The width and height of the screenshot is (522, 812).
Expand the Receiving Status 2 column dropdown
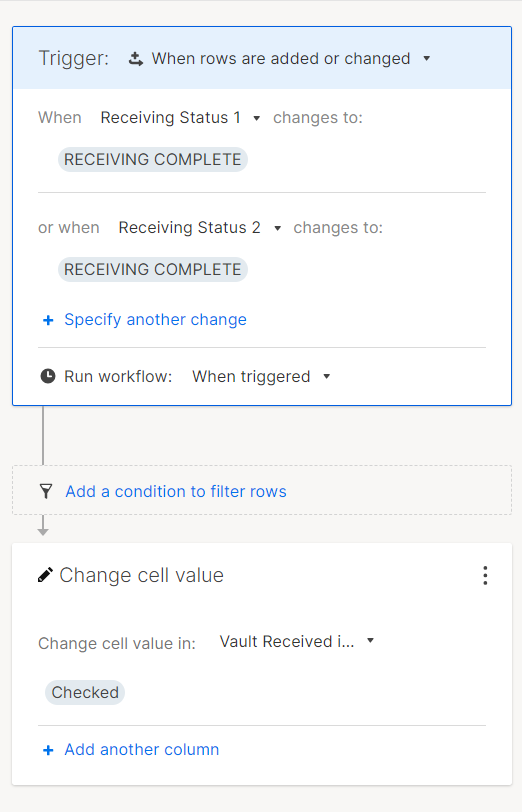[x=278, y=228]
